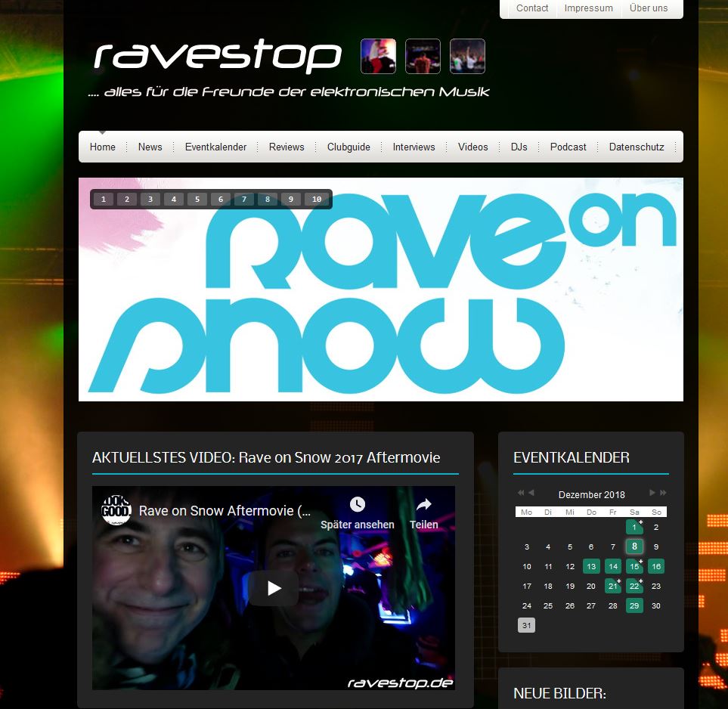Select slide 5 in the banner slider
Viewport: 728px width, 709px height.
(x=197, y=200)
